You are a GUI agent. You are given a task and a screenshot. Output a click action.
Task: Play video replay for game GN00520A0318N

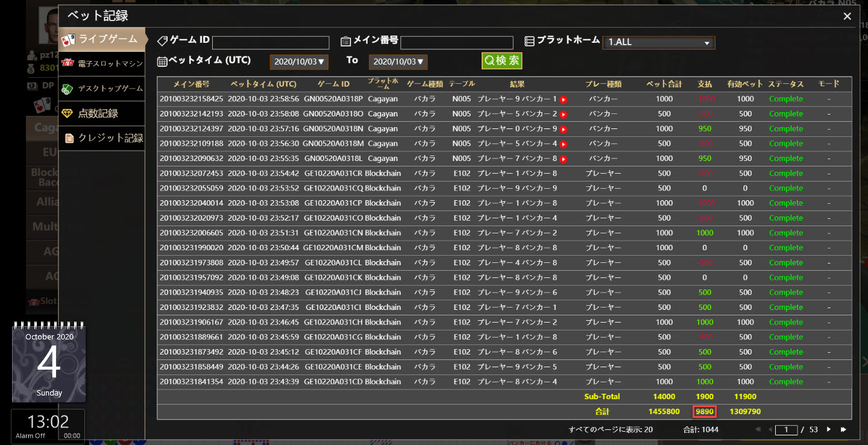(x=563, y=129)
